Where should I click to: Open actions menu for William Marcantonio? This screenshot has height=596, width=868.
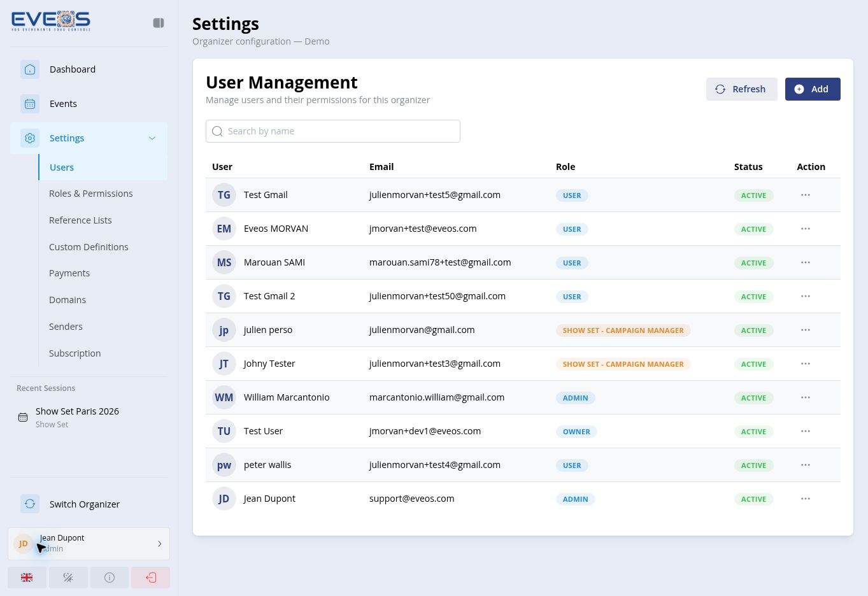(806, 397)
